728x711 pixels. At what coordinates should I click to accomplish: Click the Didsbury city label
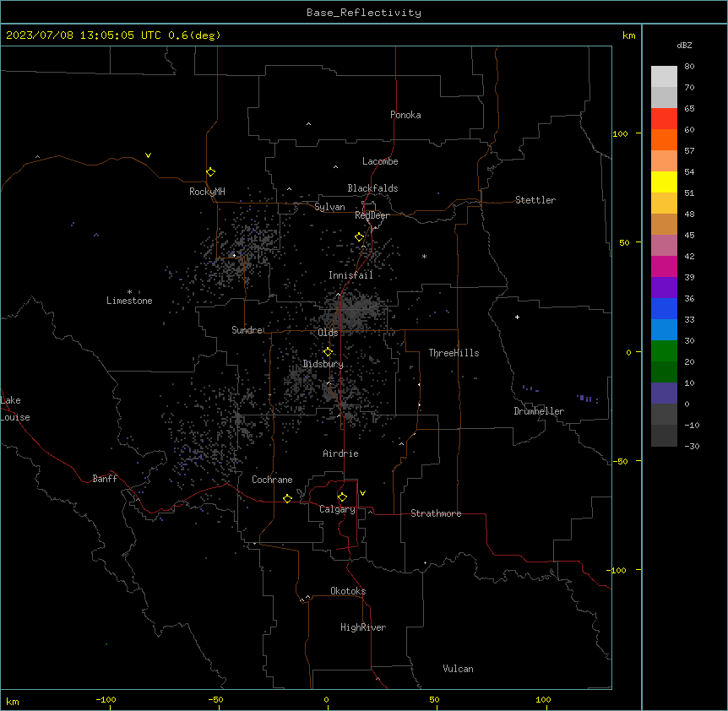[323, 364]
